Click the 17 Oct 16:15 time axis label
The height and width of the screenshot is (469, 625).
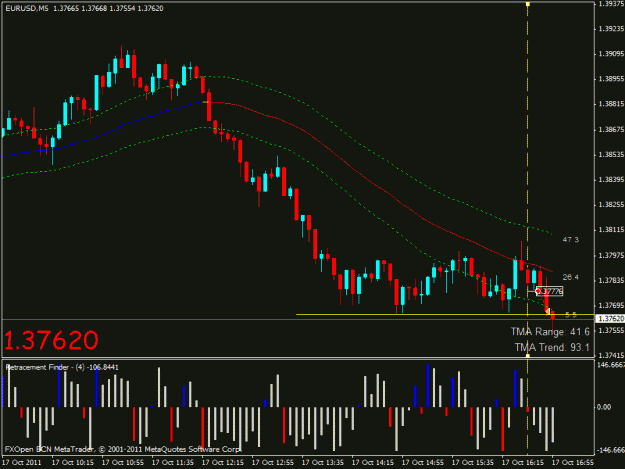click(x=523, y=463)
